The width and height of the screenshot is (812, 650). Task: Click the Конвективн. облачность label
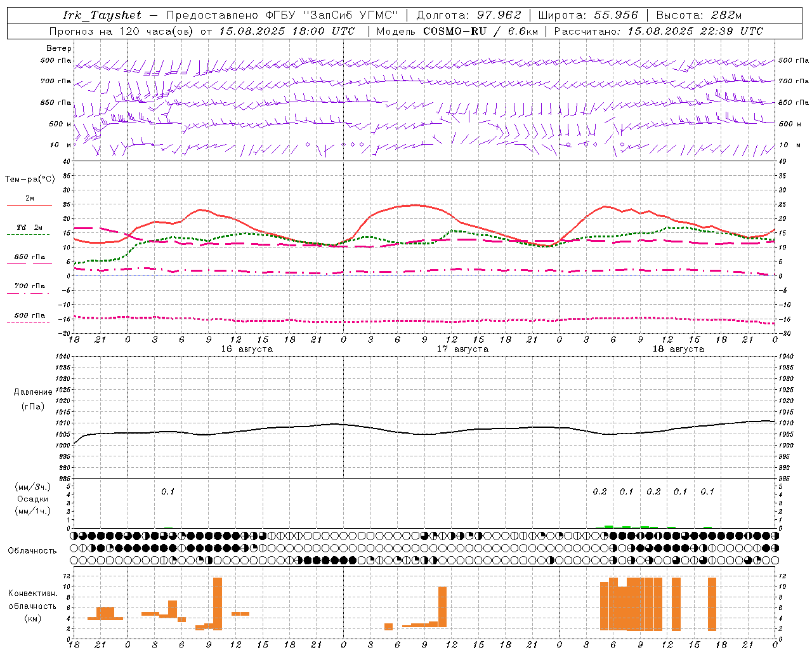(32, 600)
